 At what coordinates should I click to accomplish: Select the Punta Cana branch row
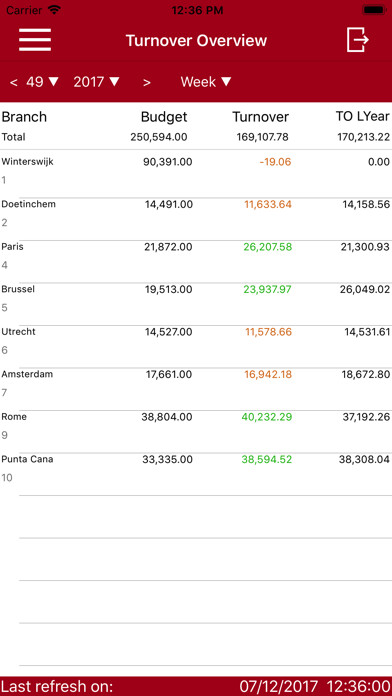[196, 469]
